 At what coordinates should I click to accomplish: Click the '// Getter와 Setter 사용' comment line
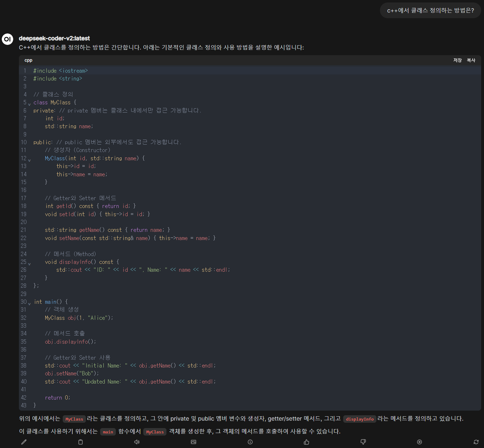(x=78, y=358)
